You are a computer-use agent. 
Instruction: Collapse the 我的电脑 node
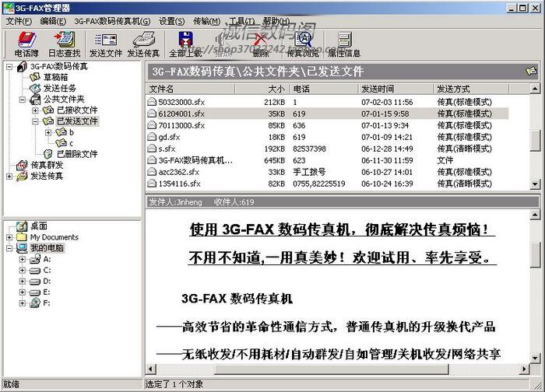coord(9,248)
